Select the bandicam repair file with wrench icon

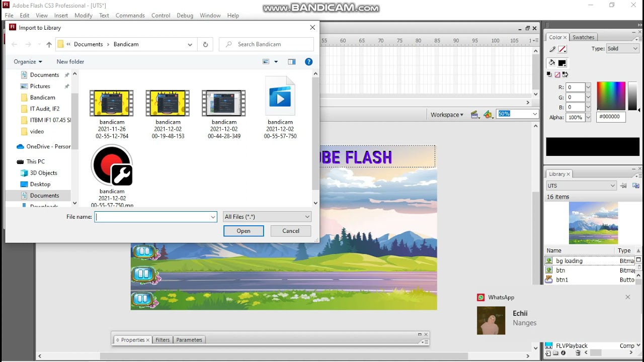[112, 176]
